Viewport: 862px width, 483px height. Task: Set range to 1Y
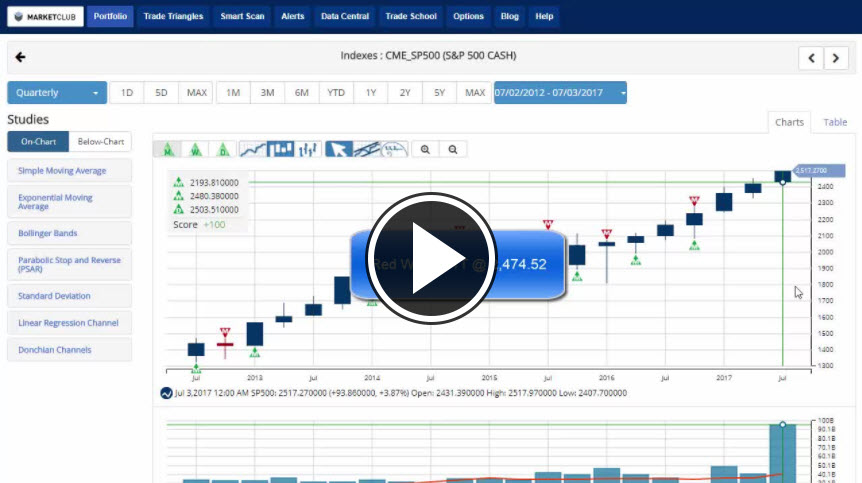coord(371,93)
